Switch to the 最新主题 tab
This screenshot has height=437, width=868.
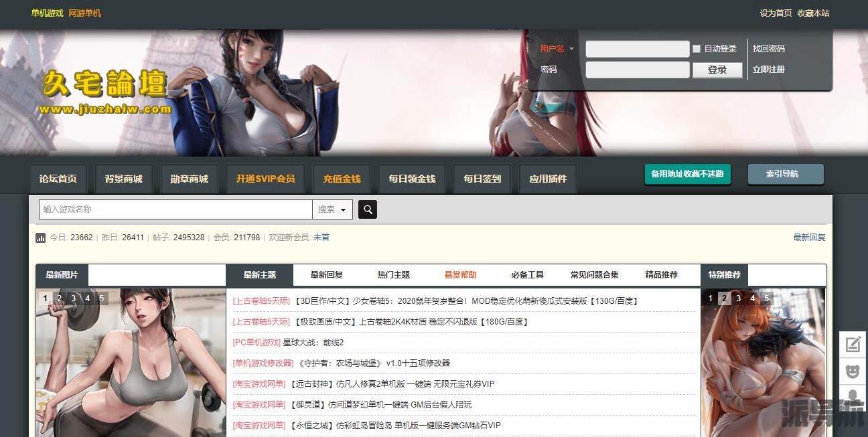point(260,275)
